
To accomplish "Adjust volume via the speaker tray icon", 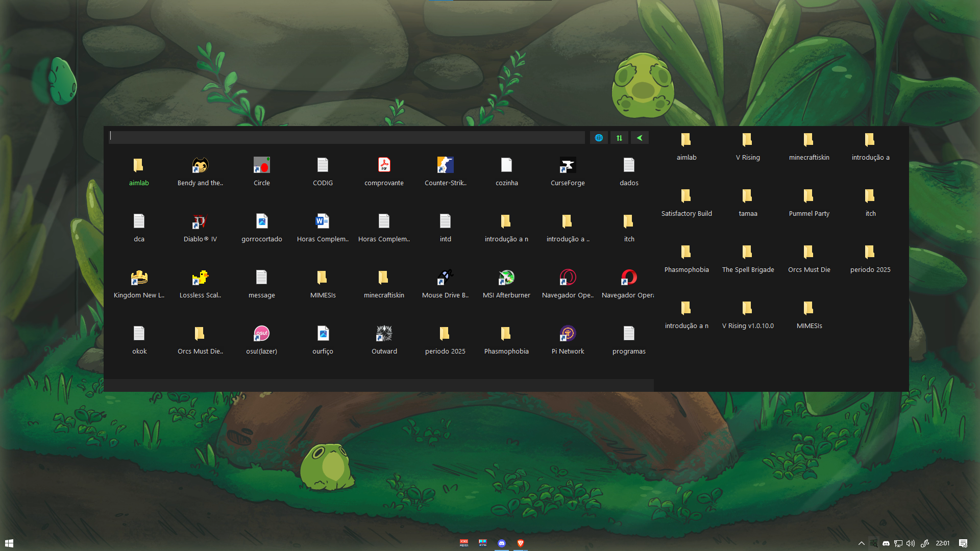I will (x=911, y=543).
